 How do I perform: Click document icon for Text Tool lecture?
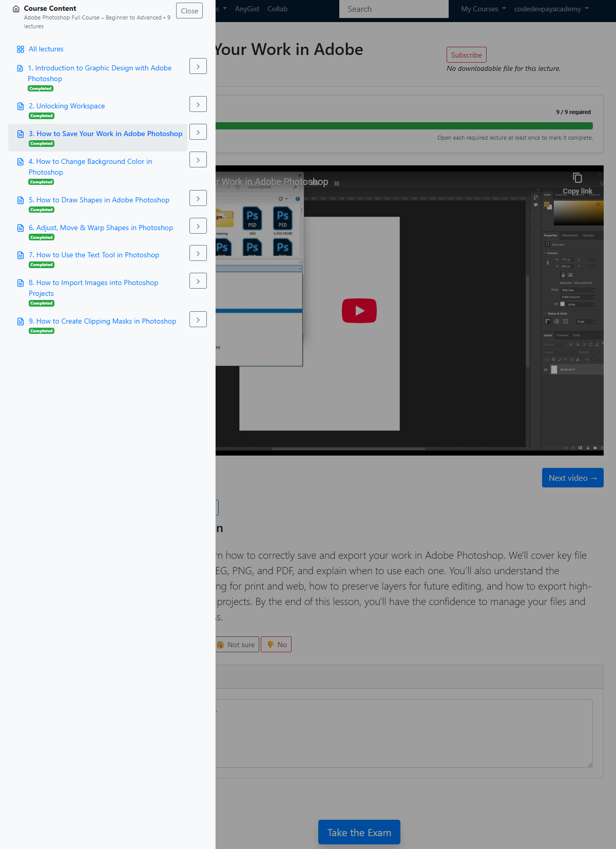[21, 255]
